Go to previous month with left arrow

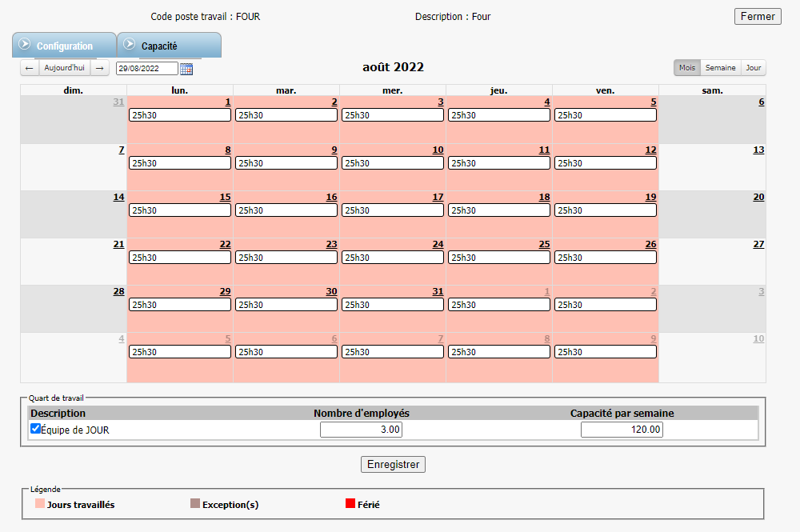[30, 68]
